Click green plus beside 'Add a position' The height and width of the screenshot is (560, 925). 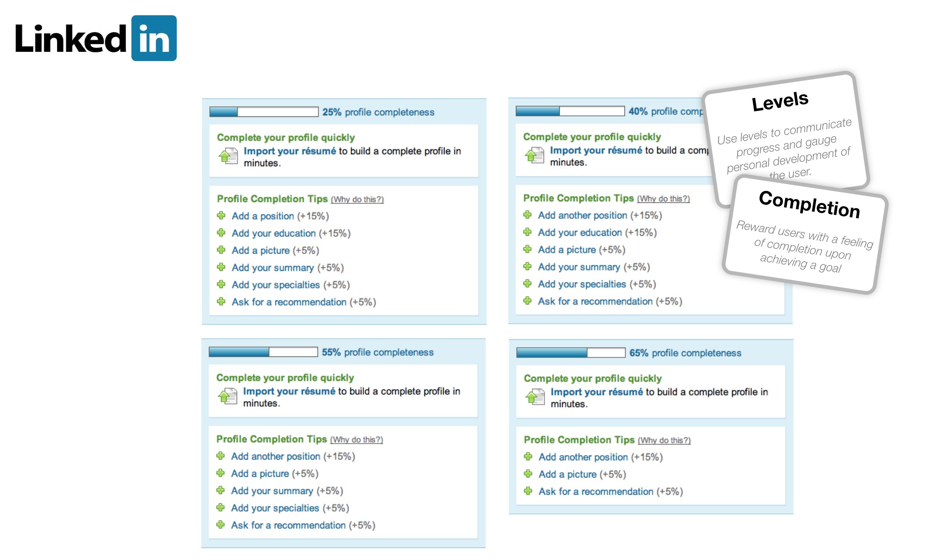221,215
